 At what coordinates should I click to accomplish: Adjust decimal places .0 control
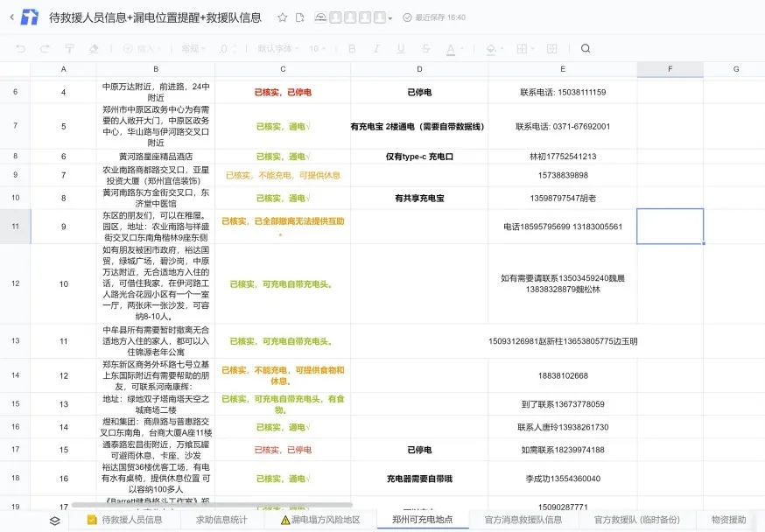click(228, 48)
